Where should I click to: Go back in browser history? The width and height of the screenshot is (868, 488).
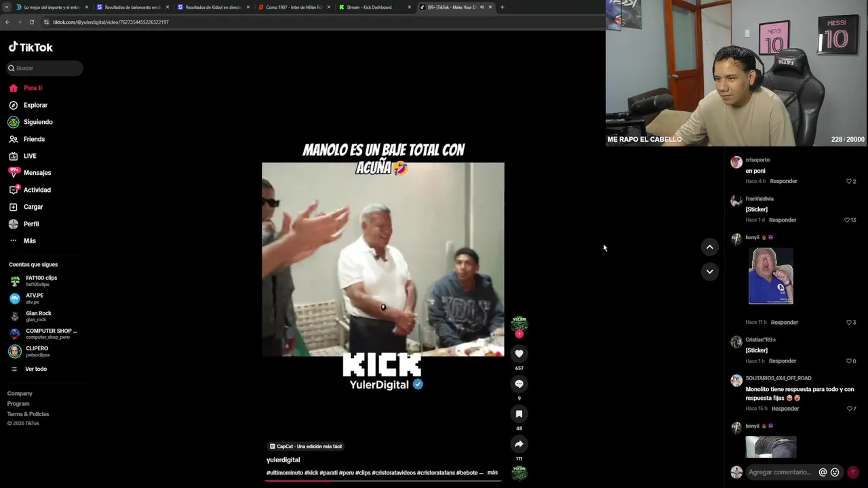(7, 22)
